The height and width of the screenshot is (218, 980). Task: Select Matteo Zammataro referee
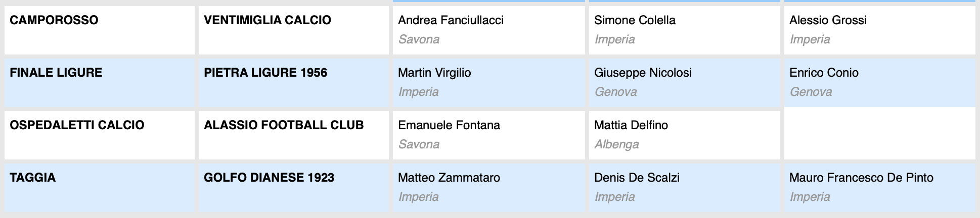tap(449, 178)
